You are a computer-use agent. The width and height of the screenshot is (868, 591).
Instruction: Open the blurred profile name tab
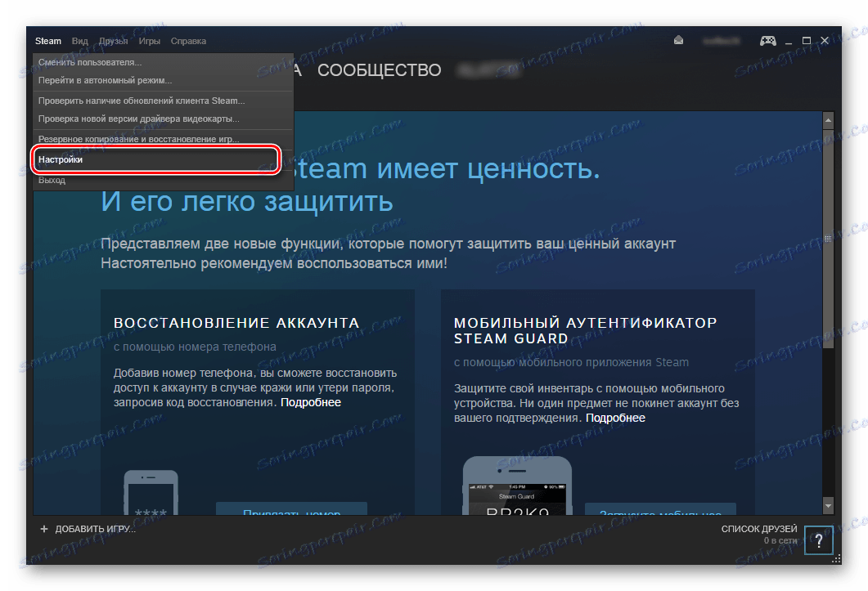click(x=489, y=70)
